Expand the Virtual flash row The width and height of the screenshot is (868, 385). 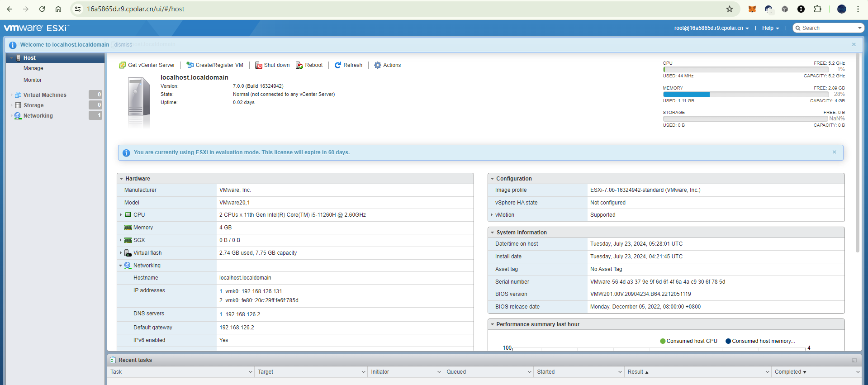[121, 253]
